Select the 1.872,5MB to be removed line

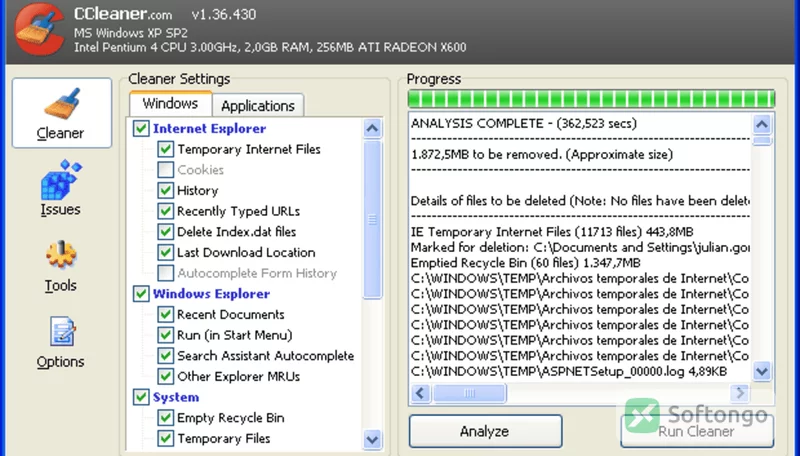tap(542, 155)
